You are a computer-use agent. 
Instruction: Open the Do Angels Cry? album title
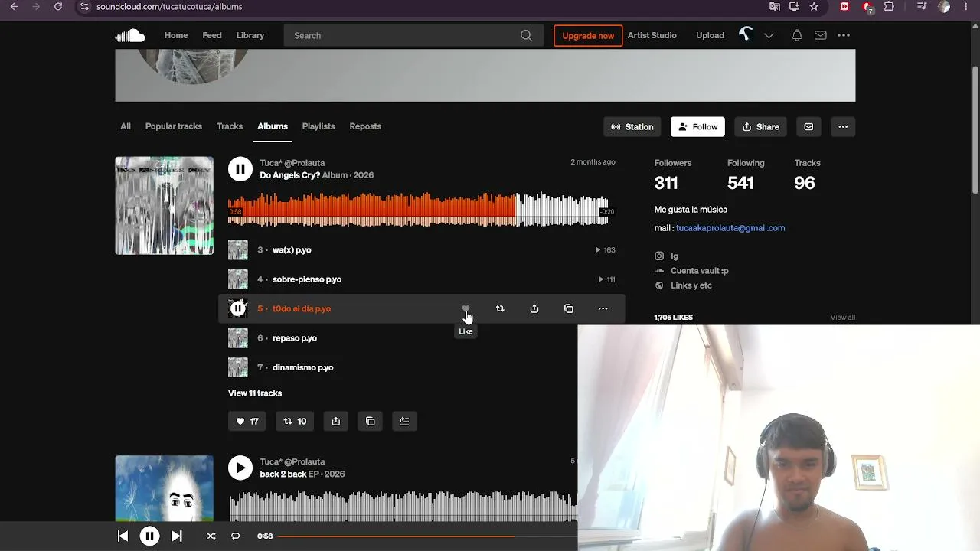(290, 175)
